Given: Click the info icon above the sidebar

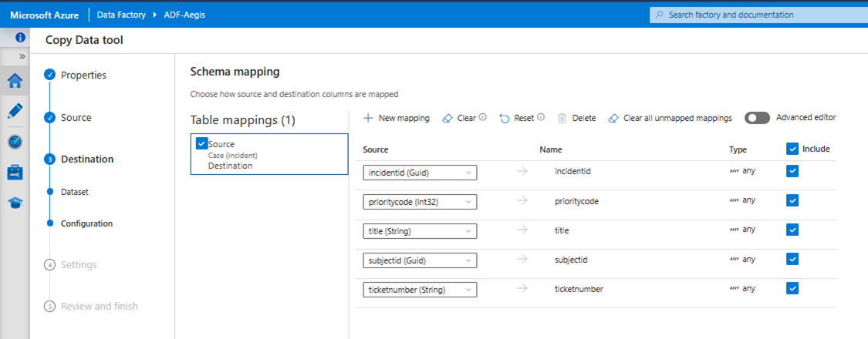Looking at the screenshot, I should (20, 38).
